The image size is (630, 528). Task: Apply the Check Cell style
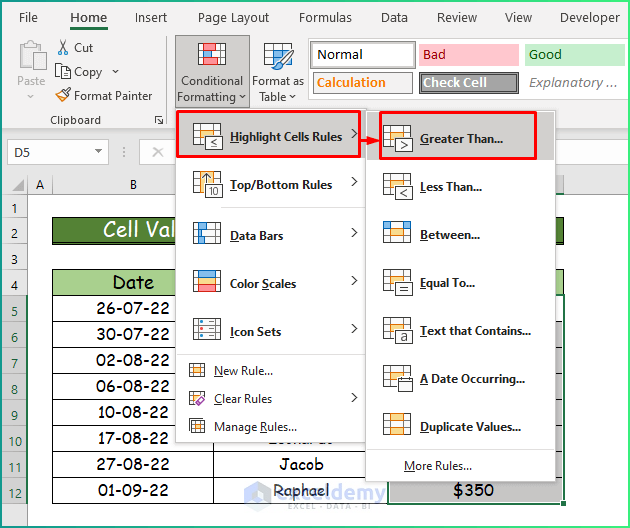pyautogui.click(x=468, y=83)
